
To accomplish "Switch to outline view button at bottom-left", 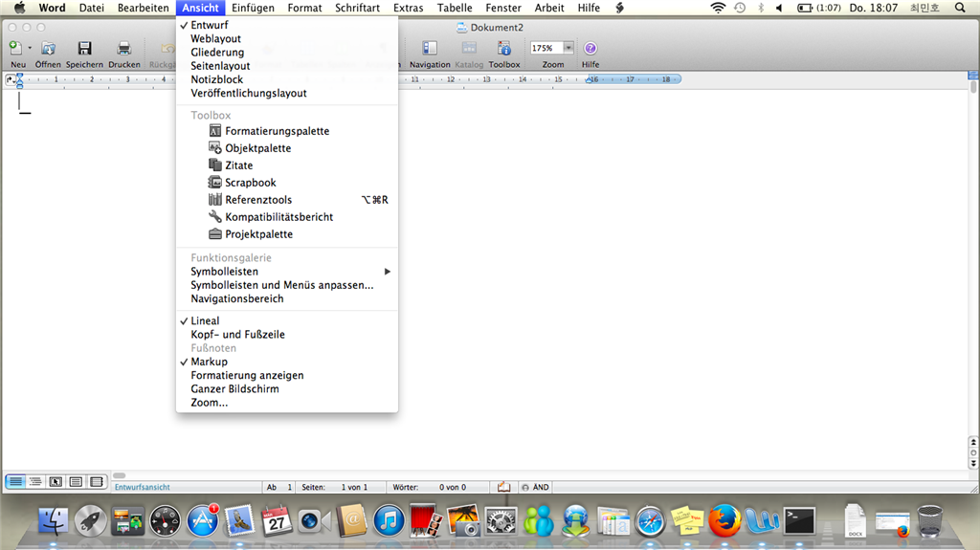I will [x=35, y=481].
